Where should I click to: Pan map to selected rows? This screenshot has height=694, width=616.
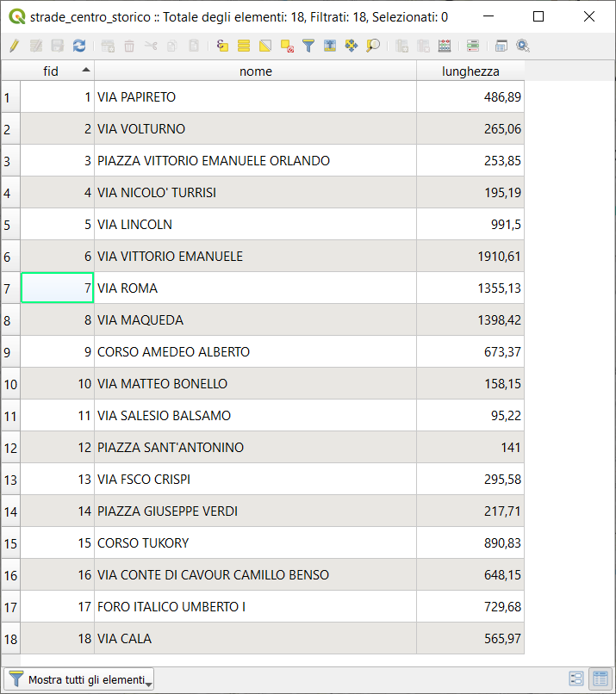point(352,46)
